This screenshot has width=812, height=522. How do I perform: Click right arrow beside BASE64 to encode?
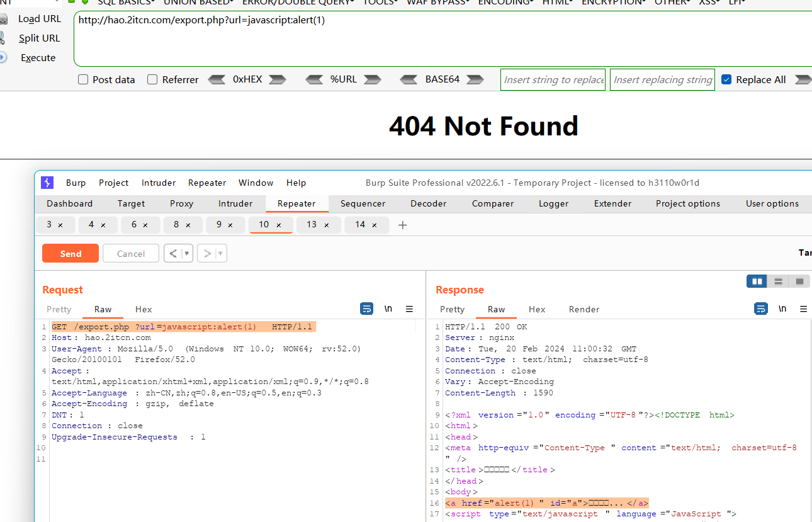point(475,79)
